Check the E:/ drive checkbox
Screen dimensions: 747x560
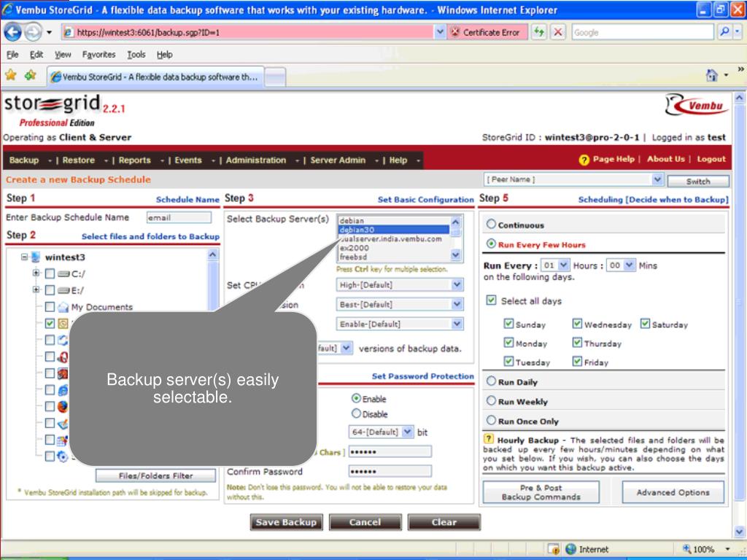(50, 290)
